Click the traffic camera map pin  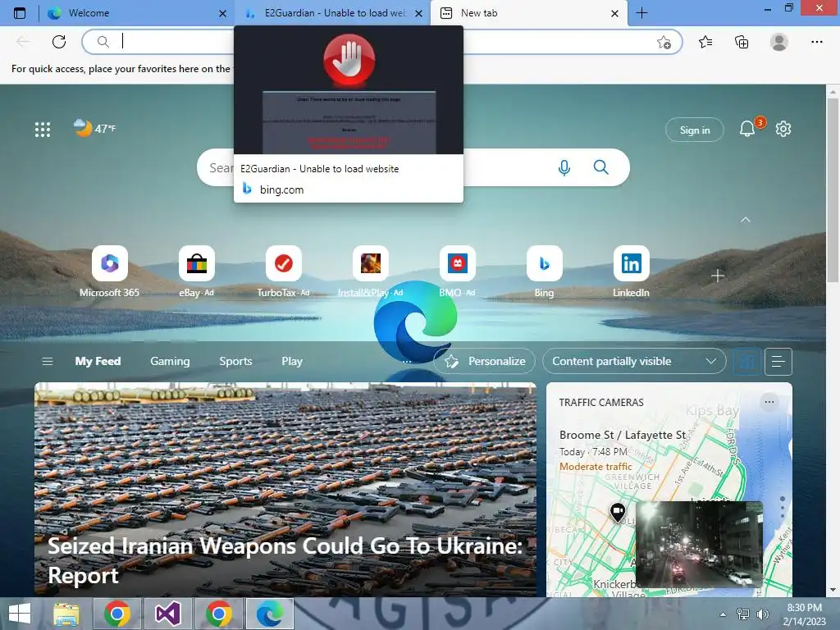point(618,512)
